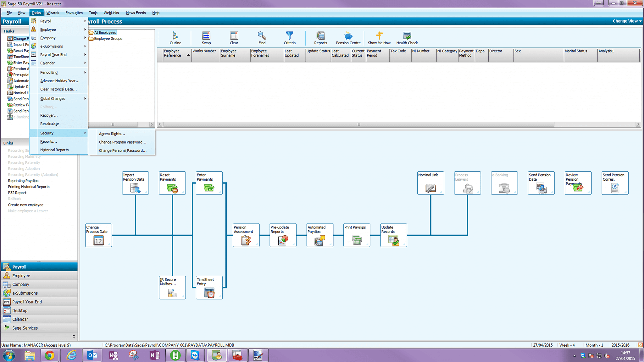This screenshot has width=644, height=362.
Task: Click the Health Check toolbar icon
Action: 407,38
